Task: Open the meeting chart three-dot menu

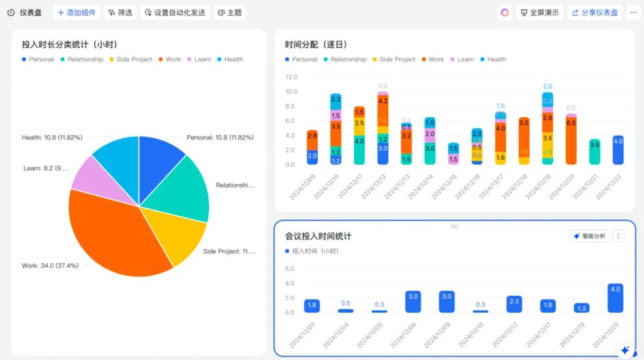Action: pos(618,236)
